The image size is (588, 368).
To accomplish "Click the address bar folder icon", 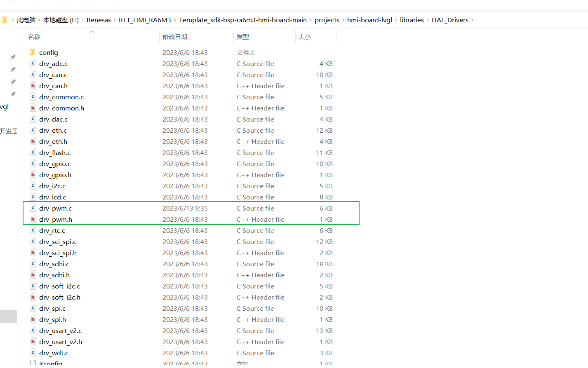I will pos(5,20).
